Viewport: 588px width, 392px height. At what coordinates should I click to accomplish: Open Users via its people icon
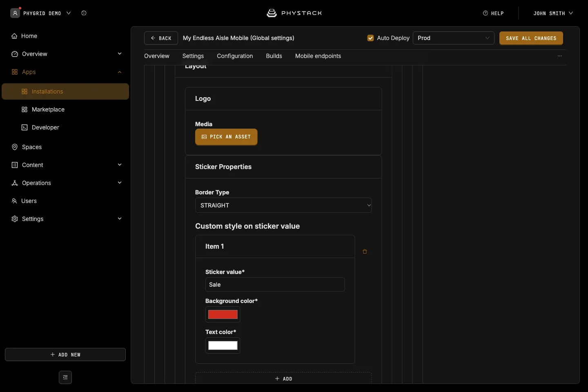tap(14, 201)
